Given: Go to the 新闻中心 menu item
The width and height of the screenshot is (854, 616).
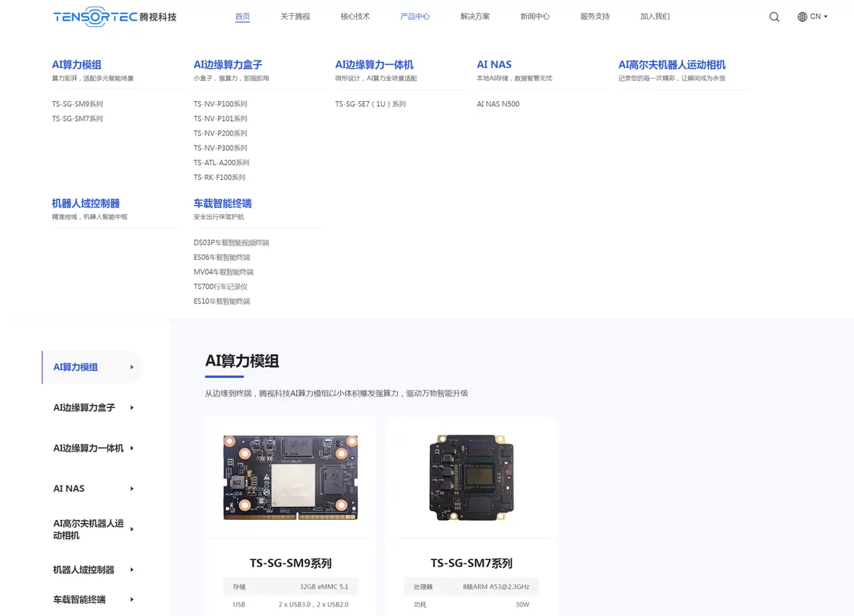Looking at the screenshot, I should (535, 17).
